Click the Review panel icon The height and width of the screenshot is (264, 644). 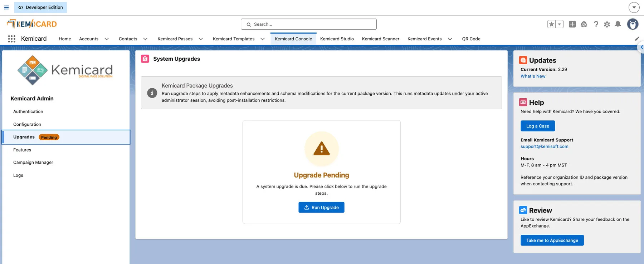(523, 210)
